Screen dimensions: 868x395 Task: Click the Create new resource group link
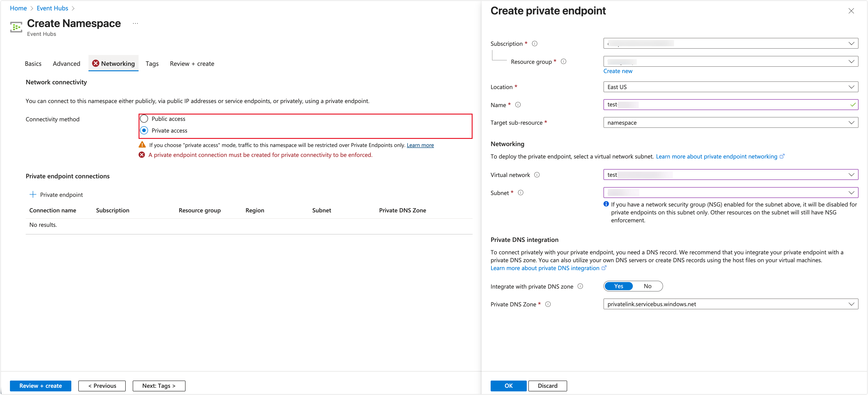(618, 71)
